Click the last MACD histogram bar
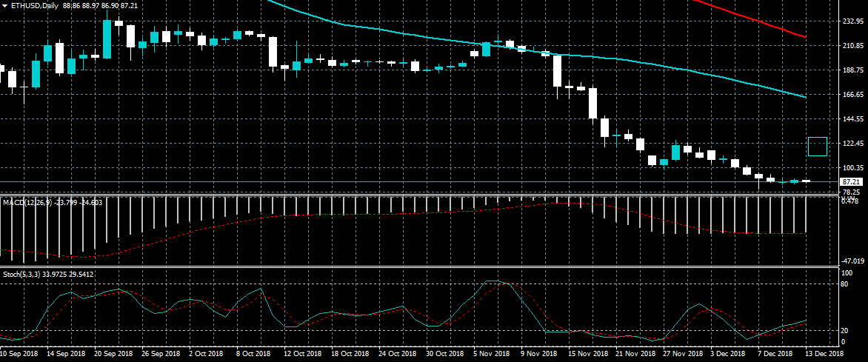Screen dimensions: 868x362 pyautogui.click(x=806, y=215)
